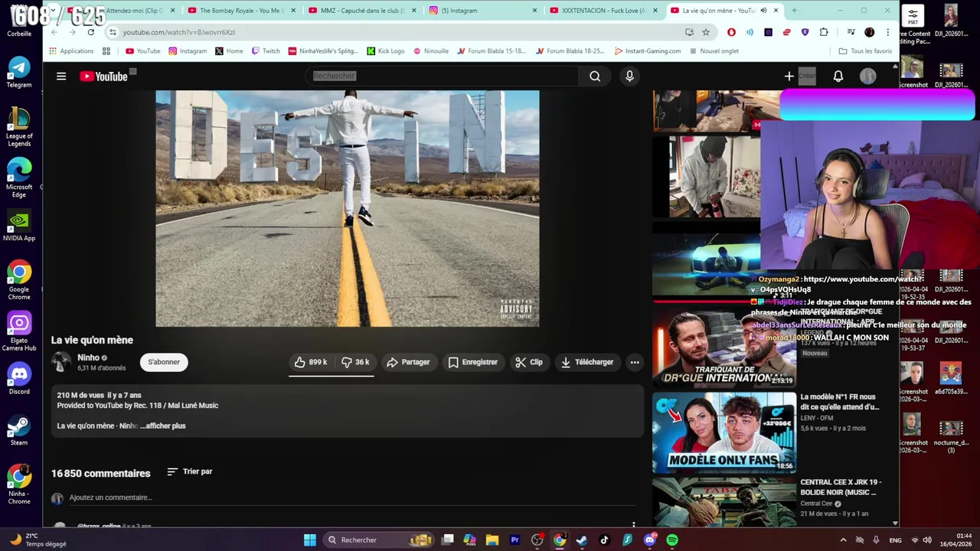This screenshot has height=551, width=980.
Task: Go back with Chrome back arrow
Action: 54,32
